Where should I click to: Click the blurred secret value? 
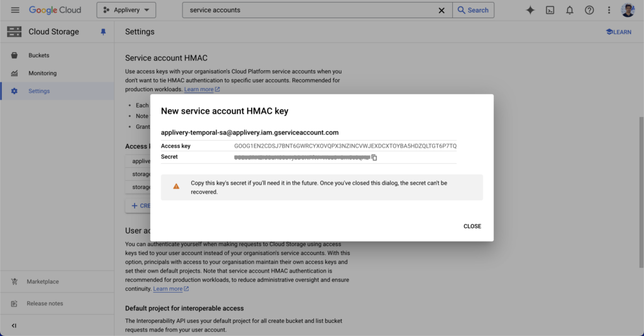point(302,158)
